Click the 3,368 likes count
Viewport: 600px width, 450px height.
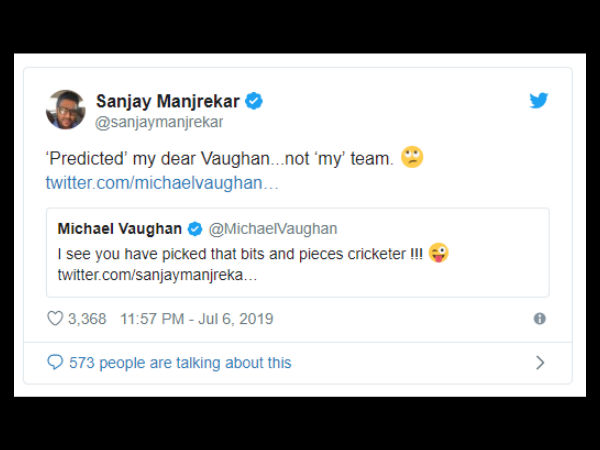(x=87, y=319)
